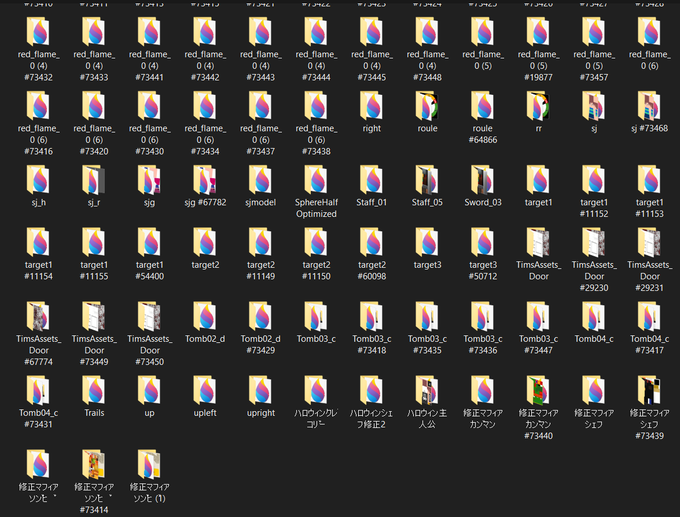This screenshot has height=517, width=680.
Task: Select the 'rr' folder icon
Action: click(x=538, y=106)
